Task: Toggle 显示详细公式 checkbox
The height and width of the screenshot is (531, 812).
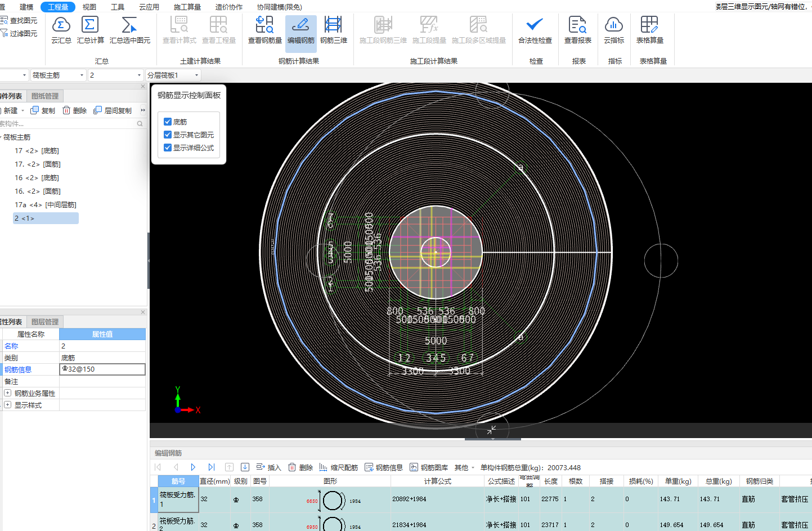Action: point(168,148)
